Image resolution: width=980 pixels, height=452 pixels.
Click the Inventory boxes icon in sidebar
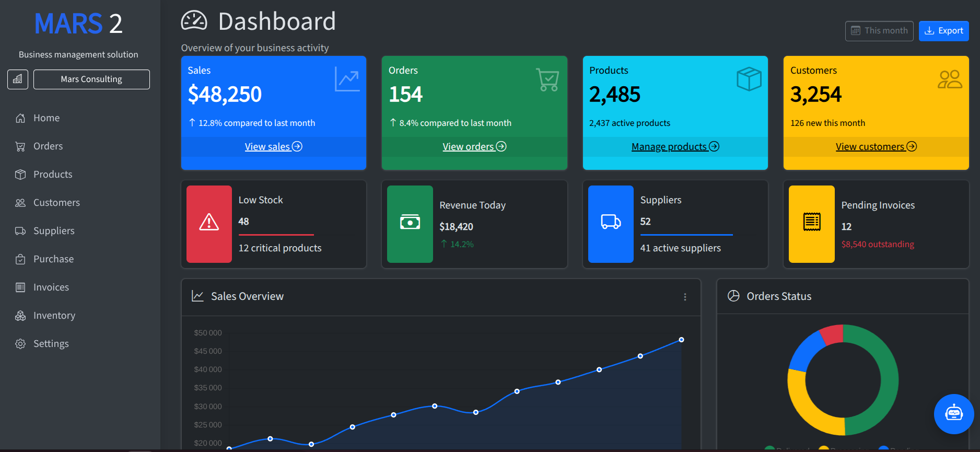tap(20, 316)
